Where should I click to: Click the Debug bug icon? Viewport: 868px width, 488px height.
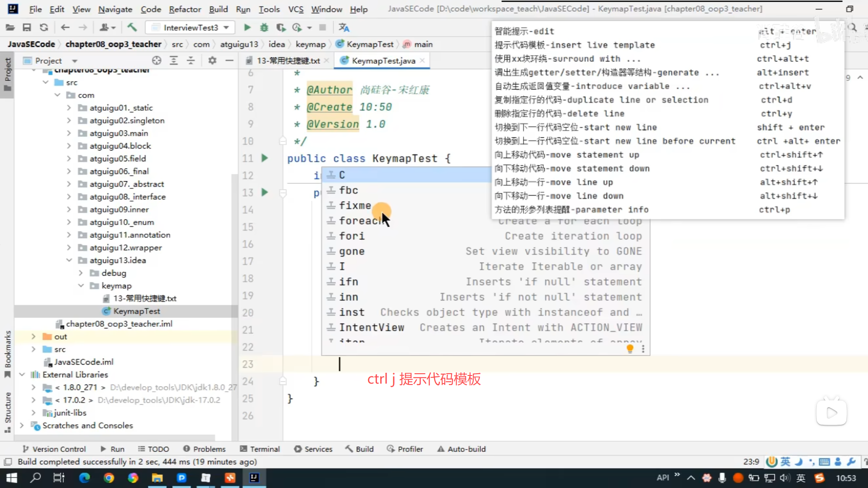pyautogui.click(x=264, y=28)
